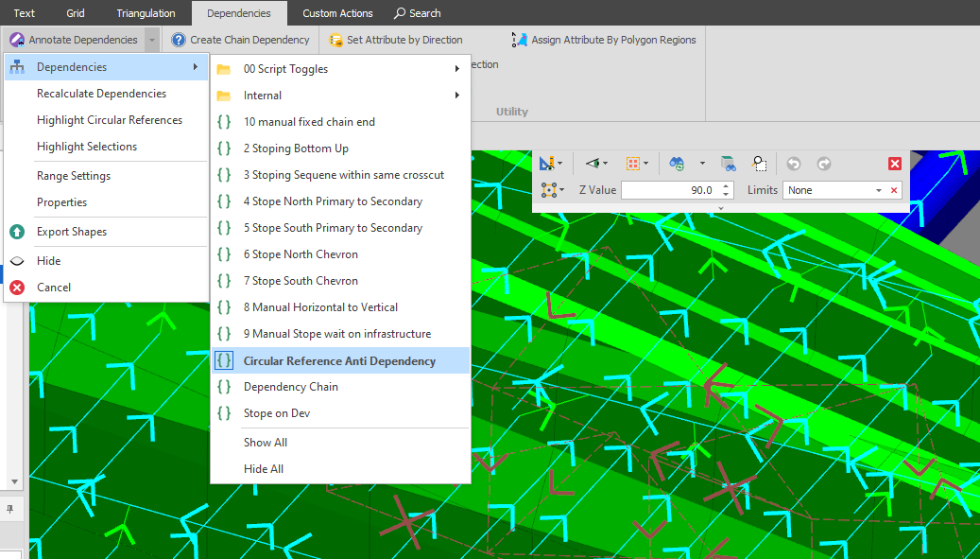Click the orange dotted grid selection icon

(x=633, y=164)
